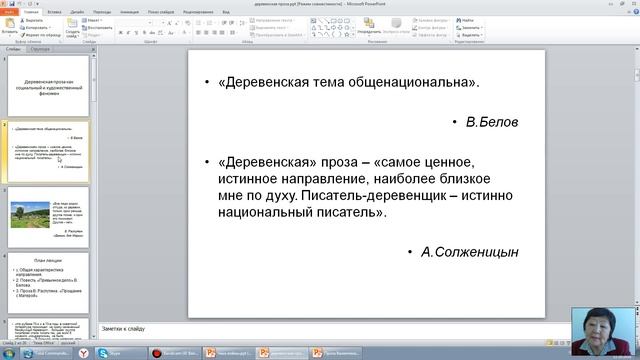Decrease list indent level

click(224, 23)
